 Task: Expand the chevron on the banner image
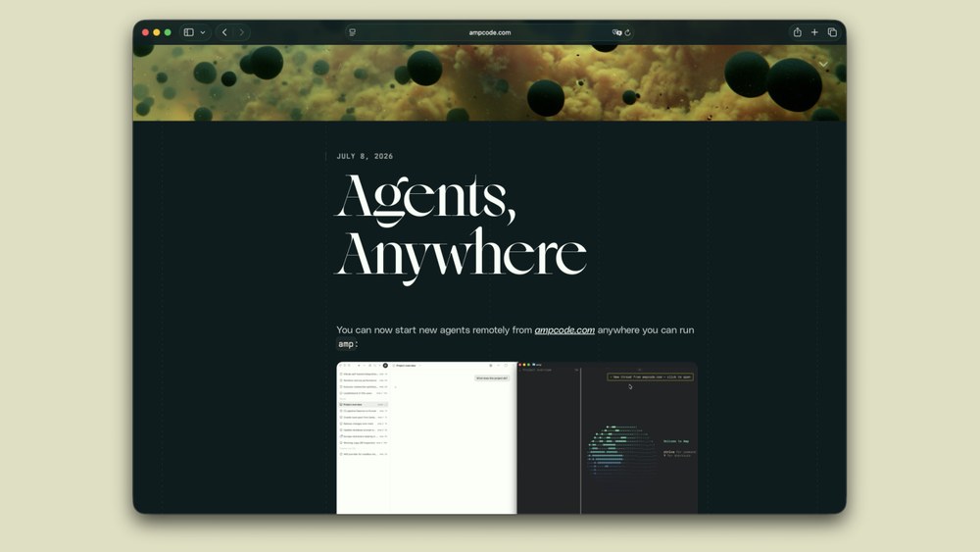tap(823, 65)
